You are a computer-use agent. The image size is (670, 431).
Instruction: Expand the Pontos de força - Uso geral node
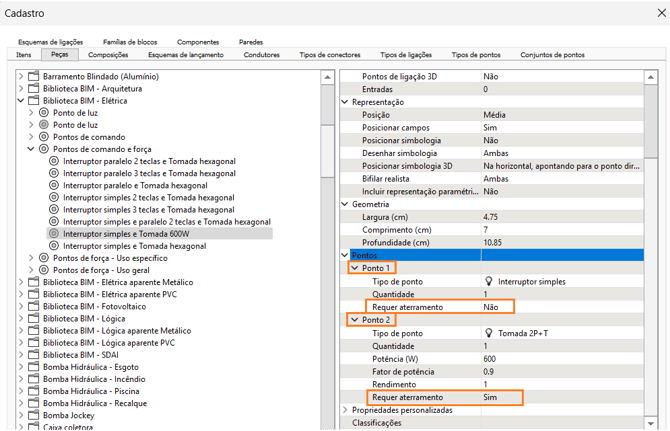(x=31, y=270)
